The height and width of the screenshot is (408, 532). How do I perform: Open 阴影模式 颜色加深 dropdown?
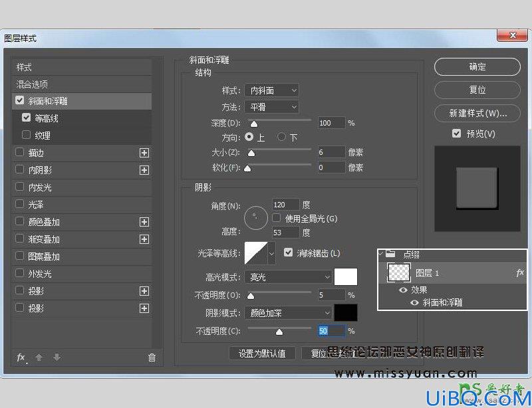[288, 313]
